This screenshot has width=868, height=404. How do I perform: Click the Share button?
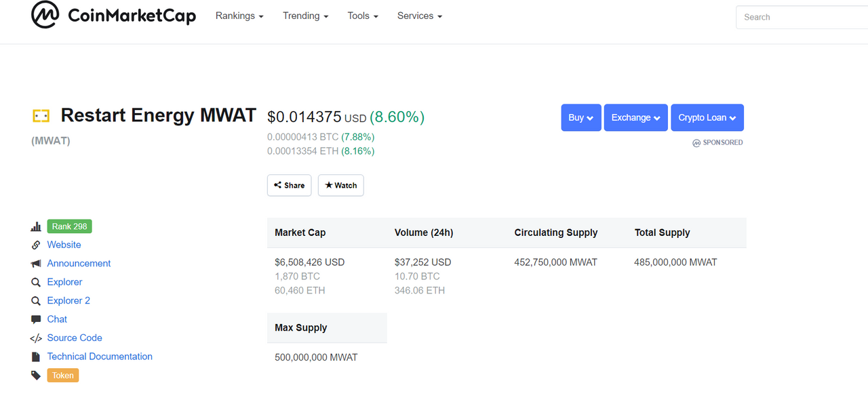coord(290,185)
